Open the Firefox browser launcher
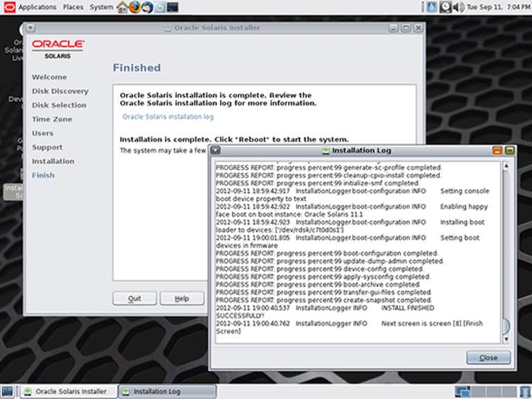Screen dimensions: 532x399 (x=134, y=7)
